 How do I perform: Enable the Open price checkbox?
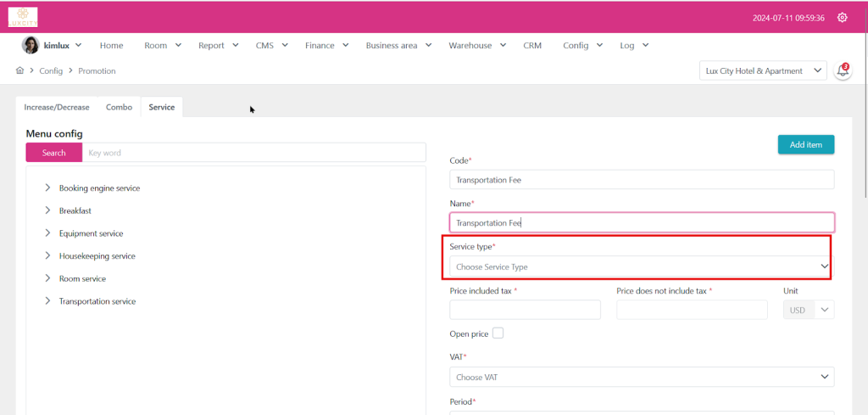point(498,334)
